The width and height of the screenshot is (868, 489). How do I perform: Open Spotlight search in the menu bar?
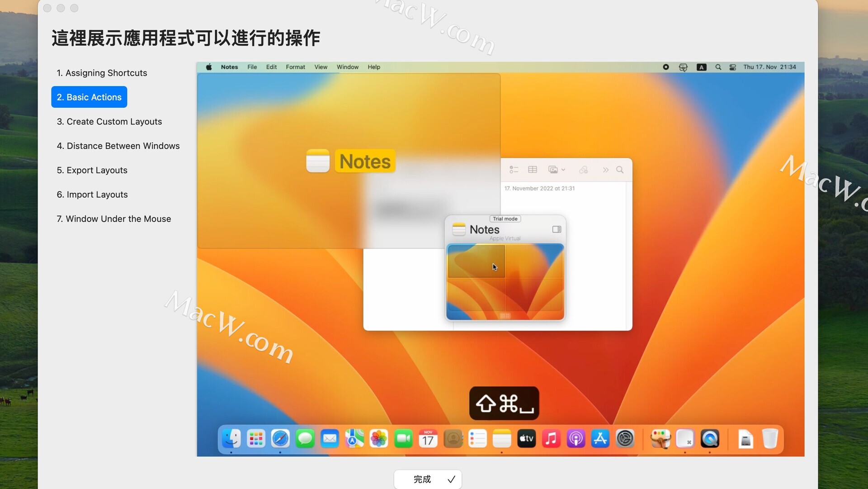[718, 67]
